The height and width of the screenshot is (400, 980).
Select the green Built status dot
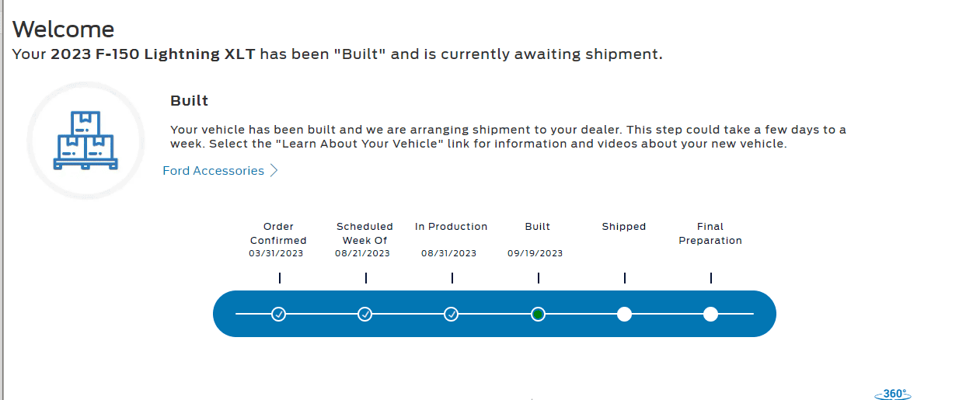point(538,314)
